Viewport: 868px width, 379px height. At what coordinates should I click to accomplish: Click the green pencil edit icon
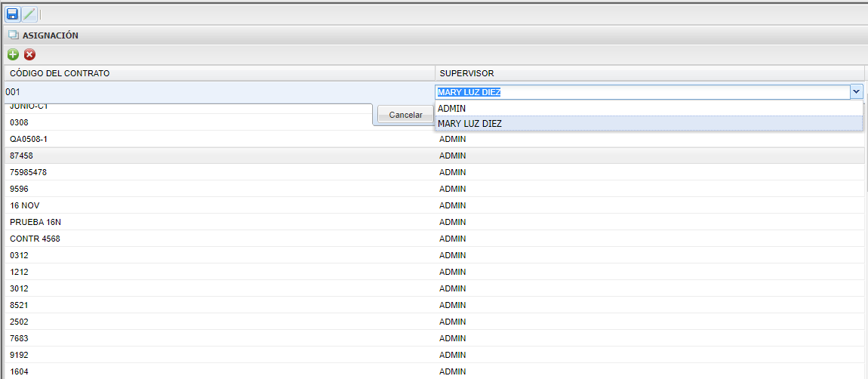[x=29, y=14]
